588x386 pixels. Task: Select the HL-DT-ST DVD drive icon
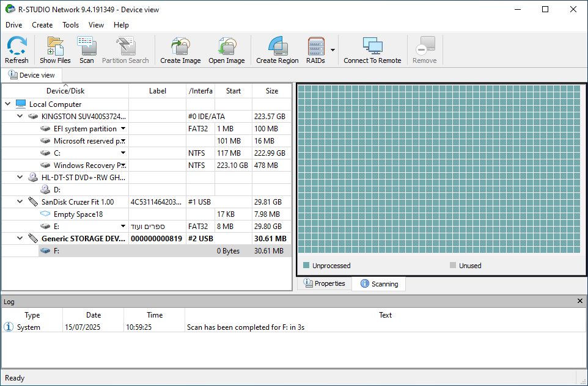[33, 177]
